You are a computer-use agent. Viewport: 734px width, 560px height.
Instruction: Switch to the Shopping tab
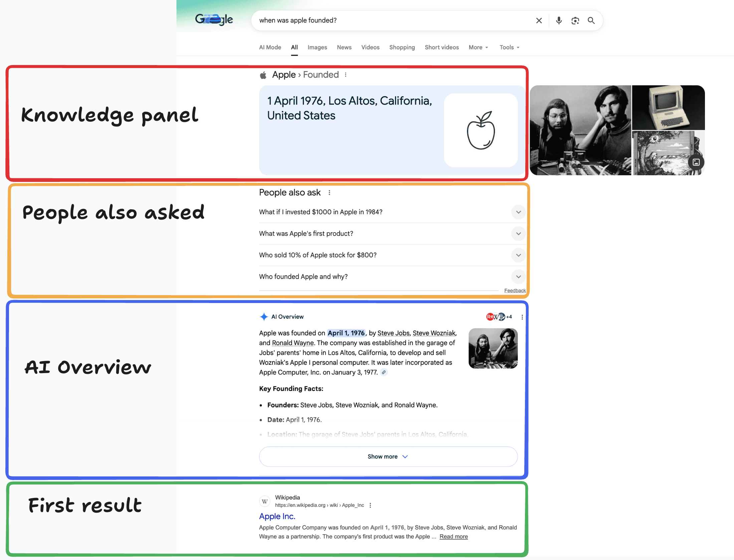click(x=402, y=47)
